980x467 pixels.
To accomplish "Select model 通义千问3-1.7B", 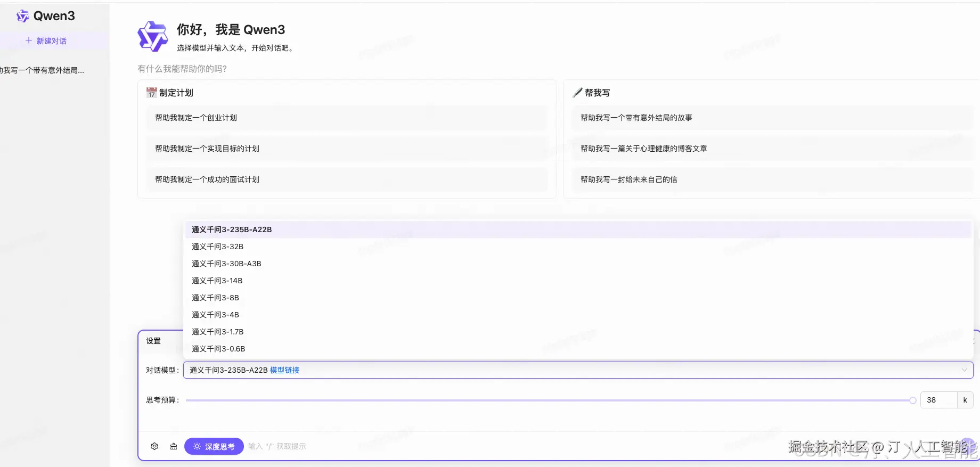I will [578, 332].
